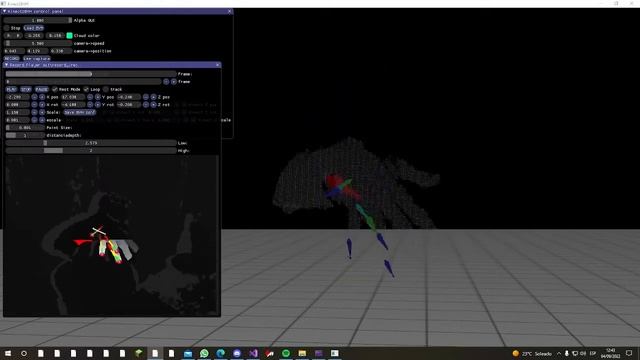Click minus button for escala

(x=34, y=120)
